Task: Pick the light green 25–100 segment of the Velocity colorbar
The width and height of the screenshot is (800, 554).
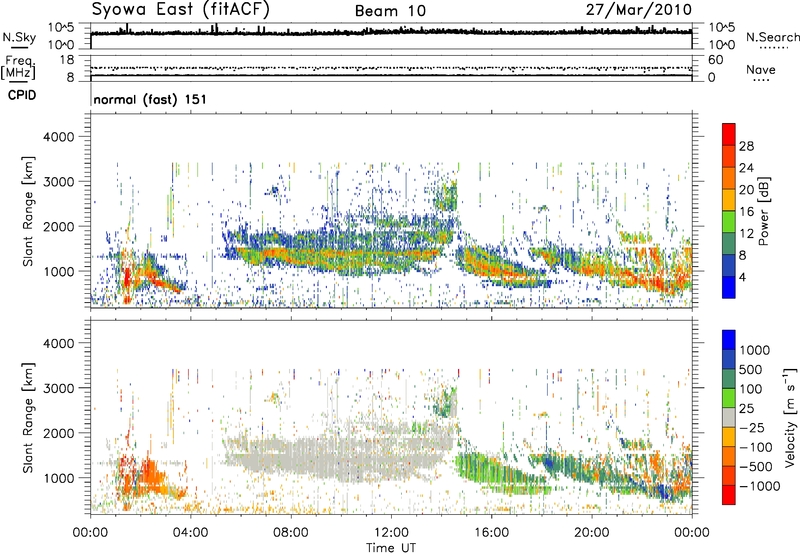Action: point(729,398)
